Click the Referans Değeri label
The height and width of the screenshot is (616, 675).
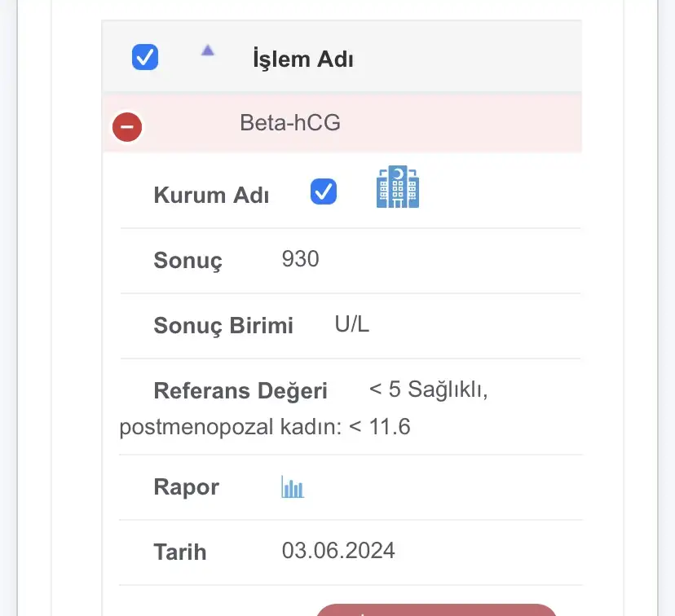(240, 391)
